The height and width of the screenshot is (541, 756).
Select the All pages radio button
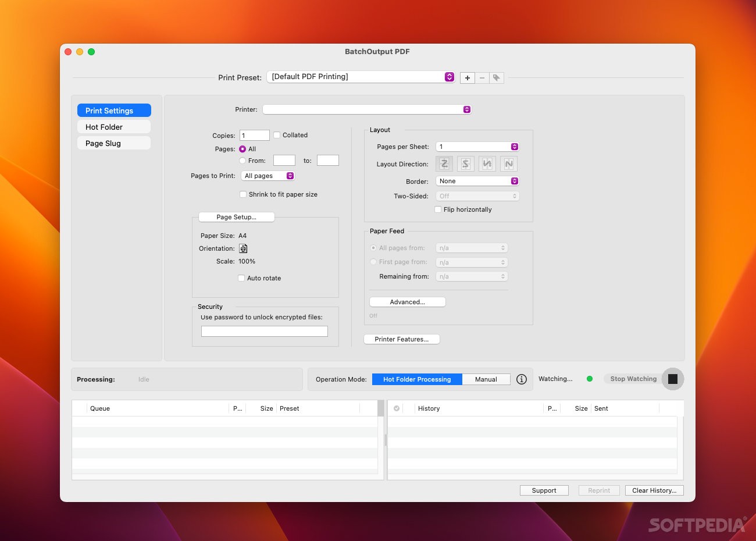(243, 149)
